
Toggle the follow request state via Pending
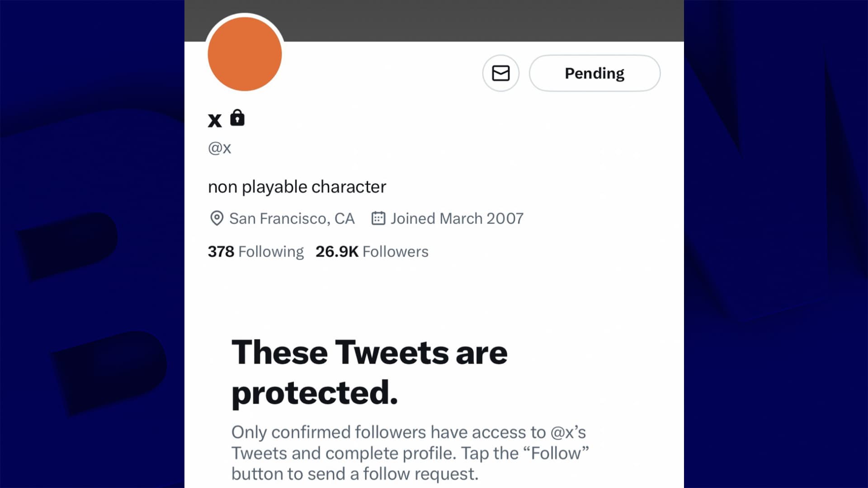[594, 73]
